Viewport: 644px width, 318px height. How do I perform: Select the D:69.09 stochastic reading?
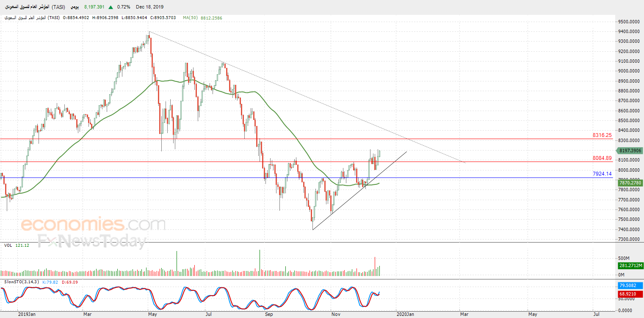(70, 282)
